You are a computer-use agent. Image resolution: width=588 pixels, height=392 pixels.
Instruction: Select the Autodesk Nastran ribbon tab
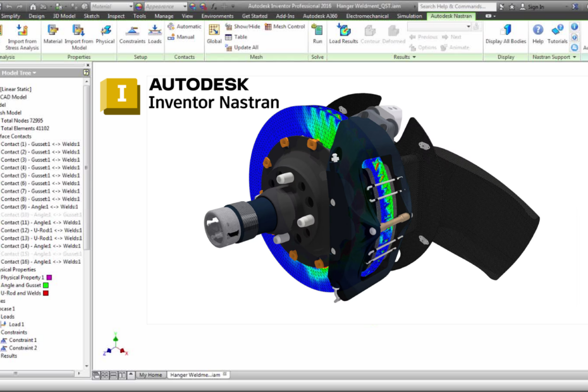click(451, 16)
